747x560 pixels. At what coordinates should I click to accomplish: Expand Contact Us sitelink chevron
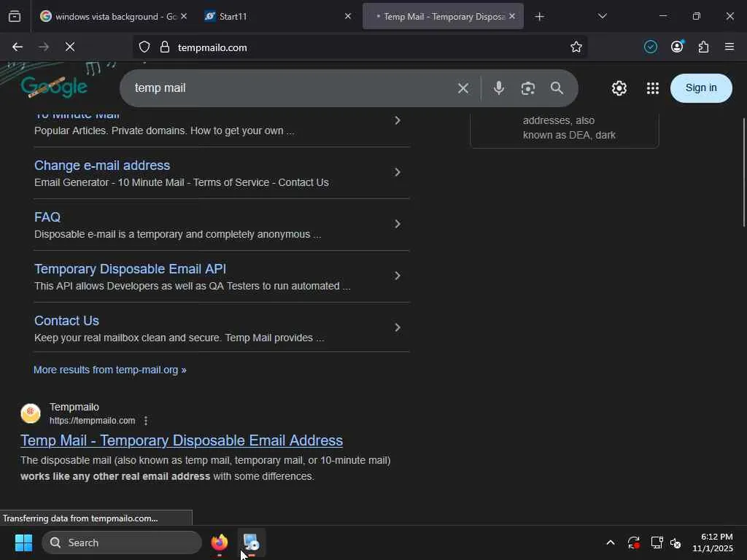pos(398,327)
